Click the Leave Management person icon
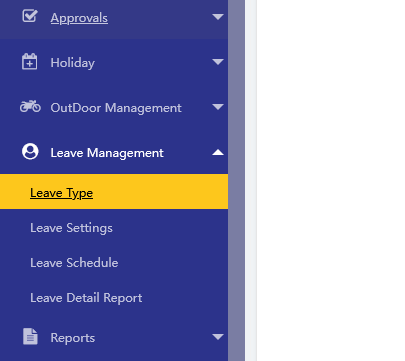The height and width of the screenshot is (361, 405). [x=30, y=152]
